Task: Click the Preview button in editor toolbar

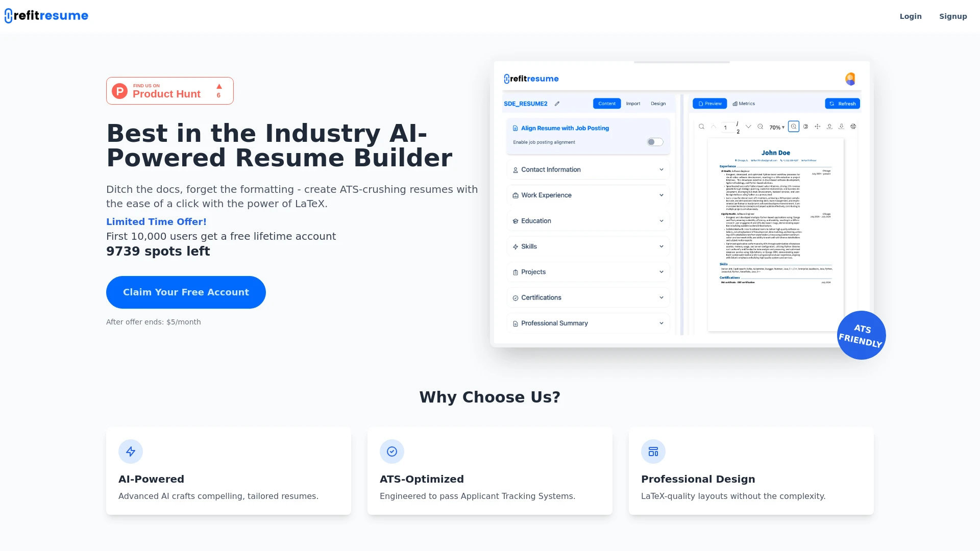Action: 710,103
